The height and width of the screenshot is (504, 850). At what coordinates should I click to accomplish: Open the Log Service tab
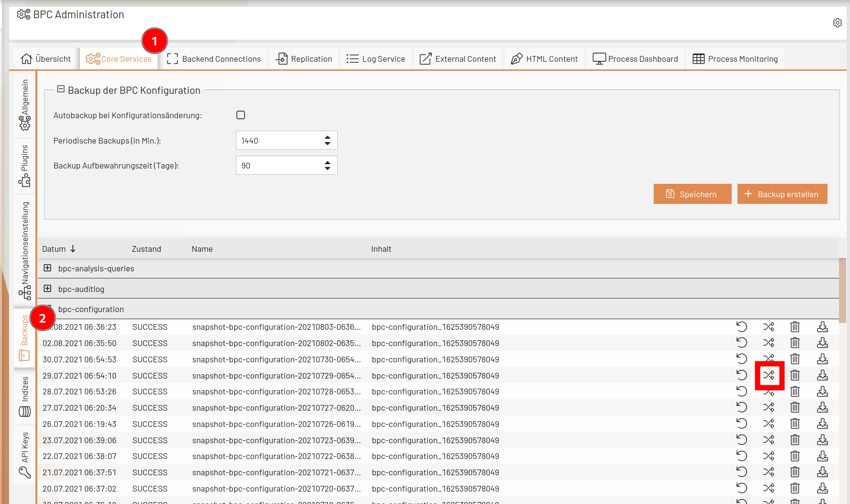(x=376, y=58)
